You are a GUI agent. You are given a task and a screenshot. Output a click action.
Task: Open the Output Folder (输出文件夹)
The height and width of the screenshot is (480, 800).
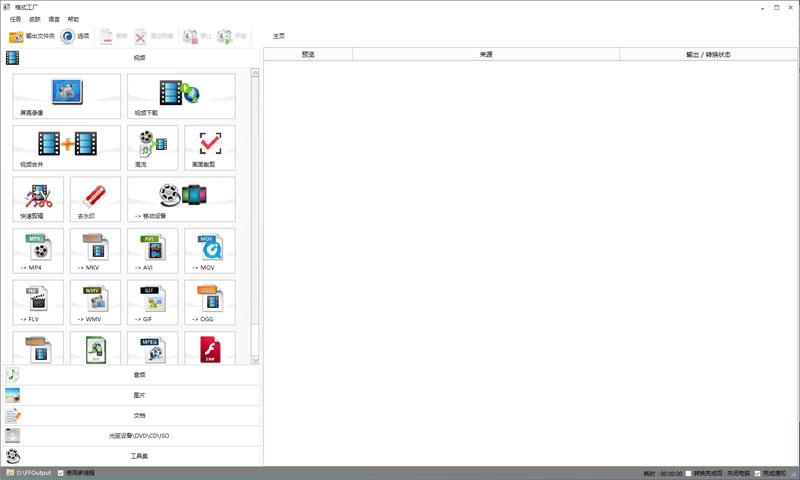[32, 36]
